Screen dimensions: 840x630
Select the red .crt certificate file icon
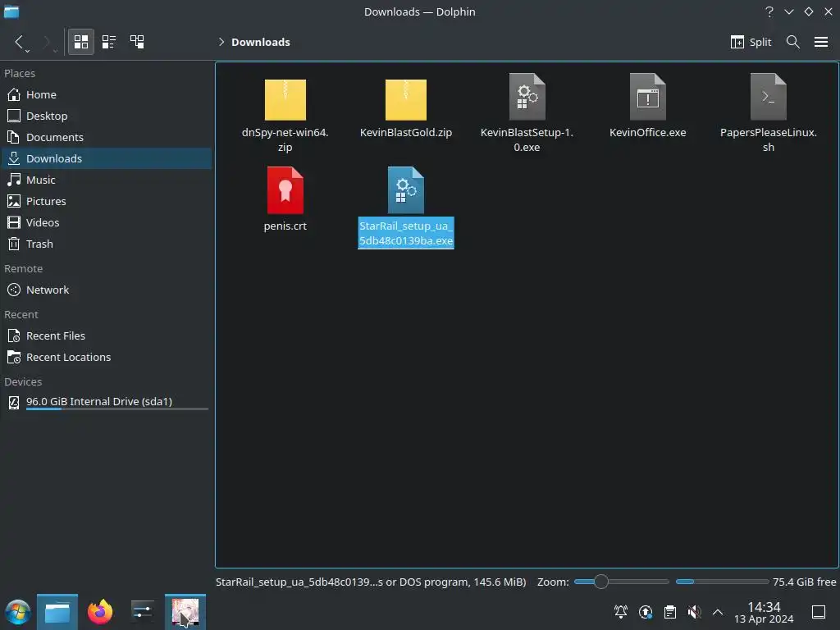tap(285, 190)
